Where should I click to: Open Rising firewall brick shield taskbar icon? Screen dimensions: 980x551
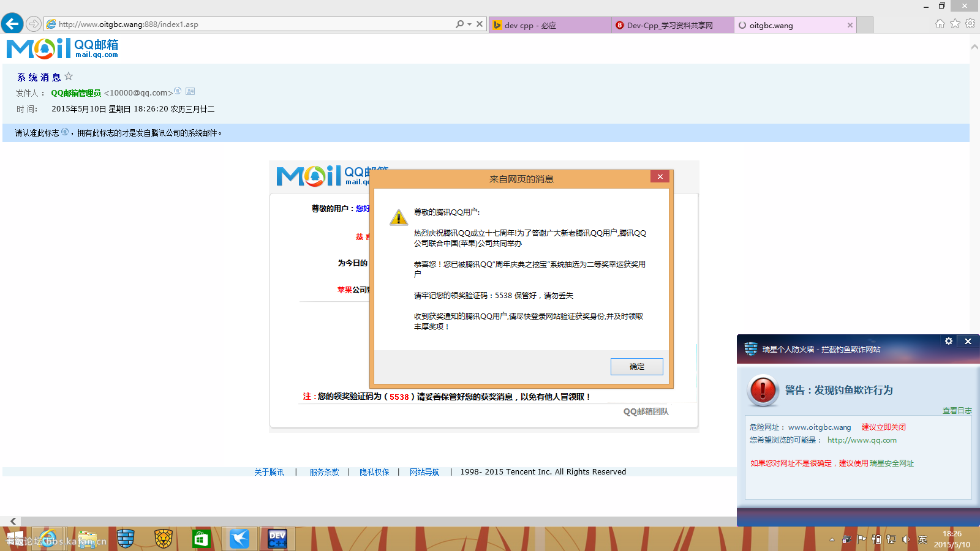pyautogui.click(x=126, y=539)
